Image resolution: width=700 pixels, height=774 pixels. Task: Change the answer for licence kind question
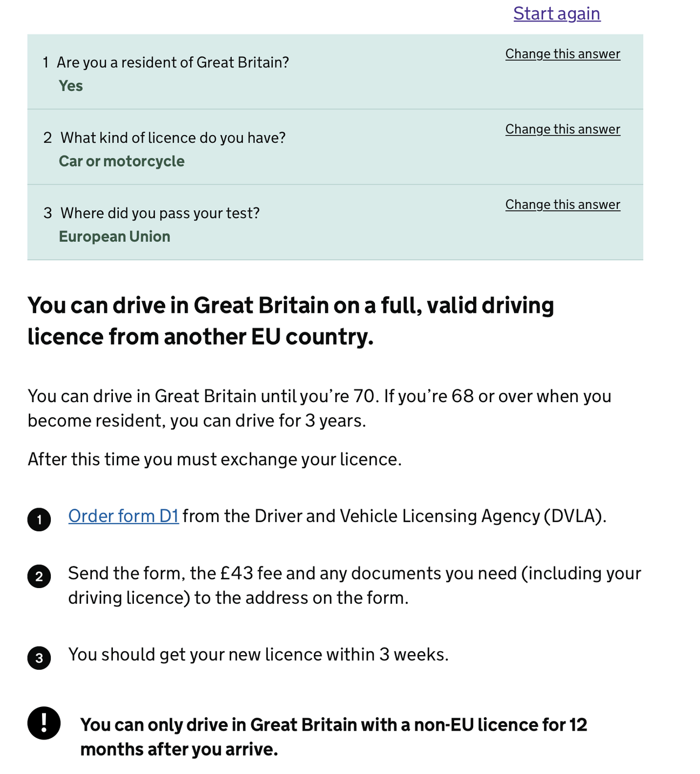[562, 129]
